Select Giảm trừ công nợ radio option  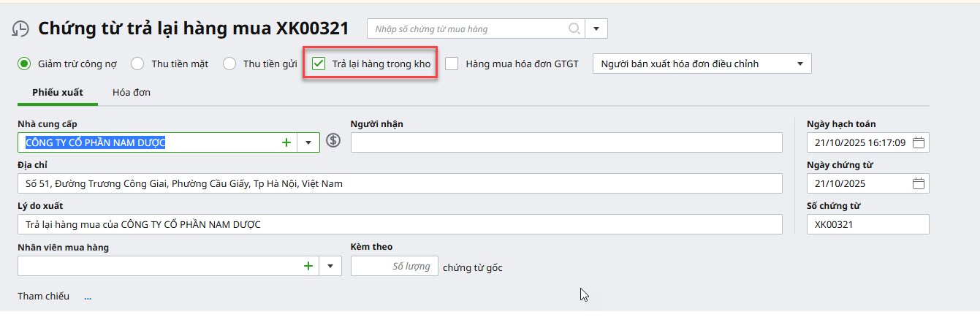[24, 64]
